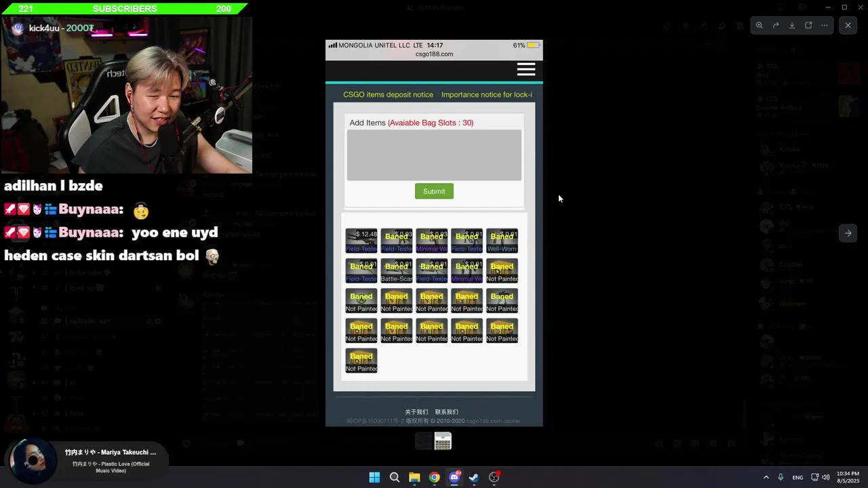Click the Avaiable Bag Slots : 30 text
The image size is (868, 488).
[431, 123]
